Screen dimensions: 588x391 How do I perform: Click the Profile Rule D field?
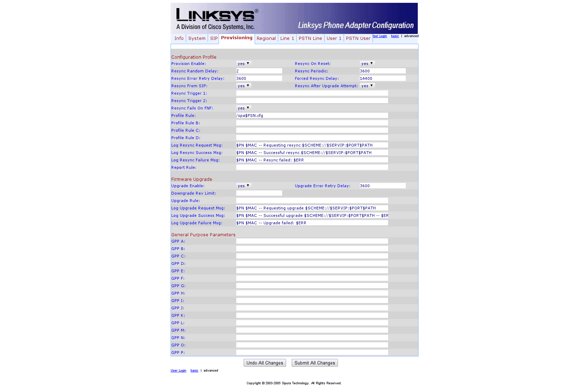[x=312, y=138]
